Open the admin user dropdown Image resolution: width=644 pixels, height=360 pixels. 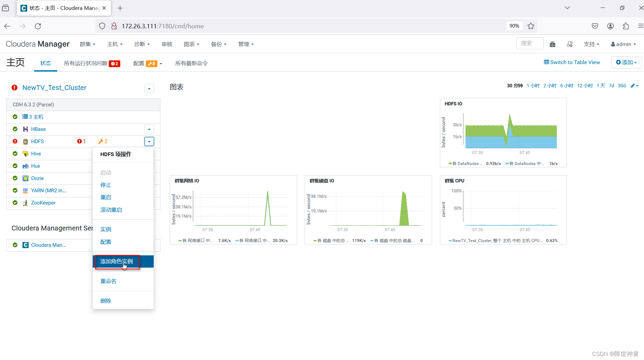click(624, 44)
